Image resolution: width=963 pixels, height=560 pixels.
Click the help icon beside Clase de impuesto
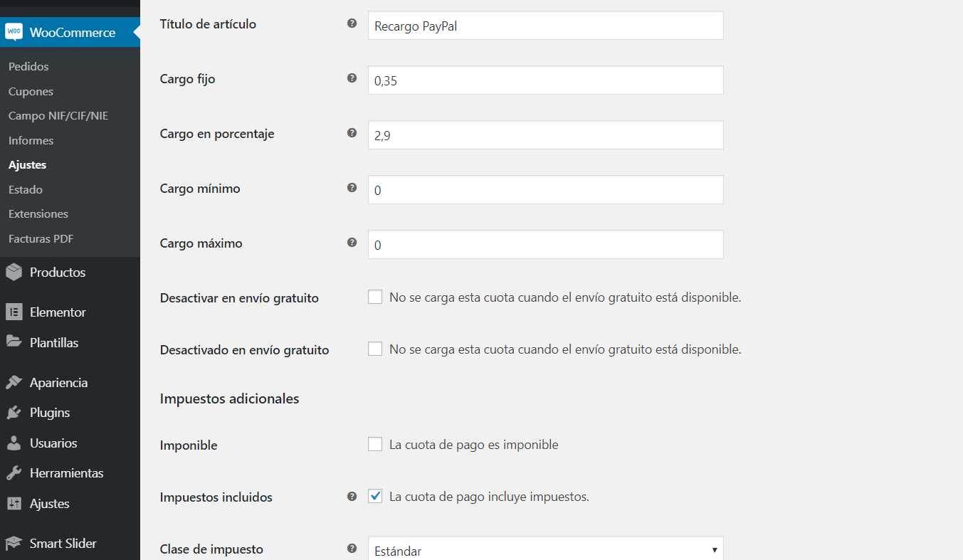(x=352, y=549)
